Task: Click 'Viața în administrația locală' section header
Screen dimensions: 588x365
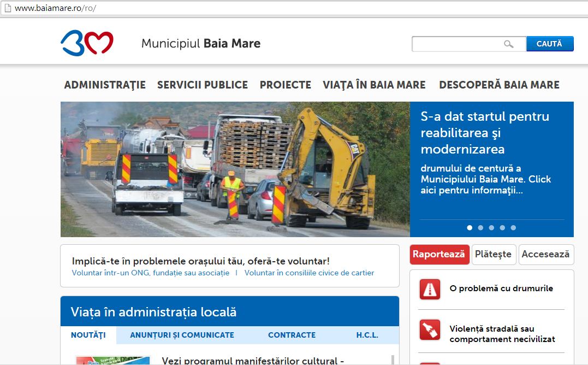Action: click(x=153, y=312)
